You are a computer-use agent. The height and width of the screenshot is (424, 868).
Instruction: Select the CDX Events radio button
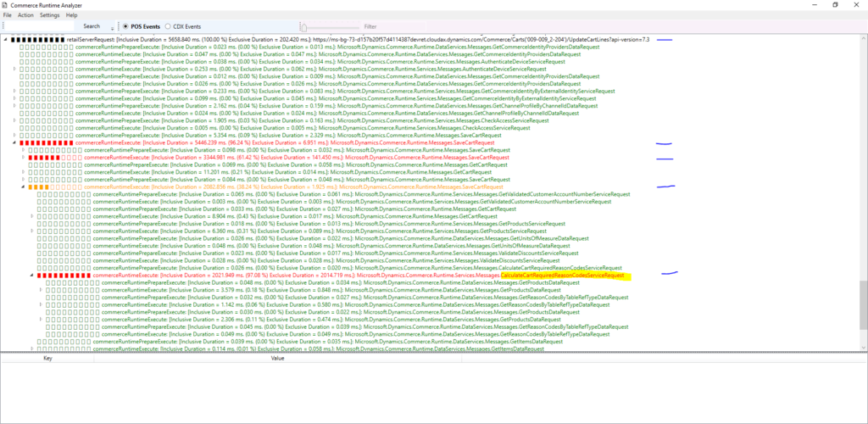click(x=183, y=26)
